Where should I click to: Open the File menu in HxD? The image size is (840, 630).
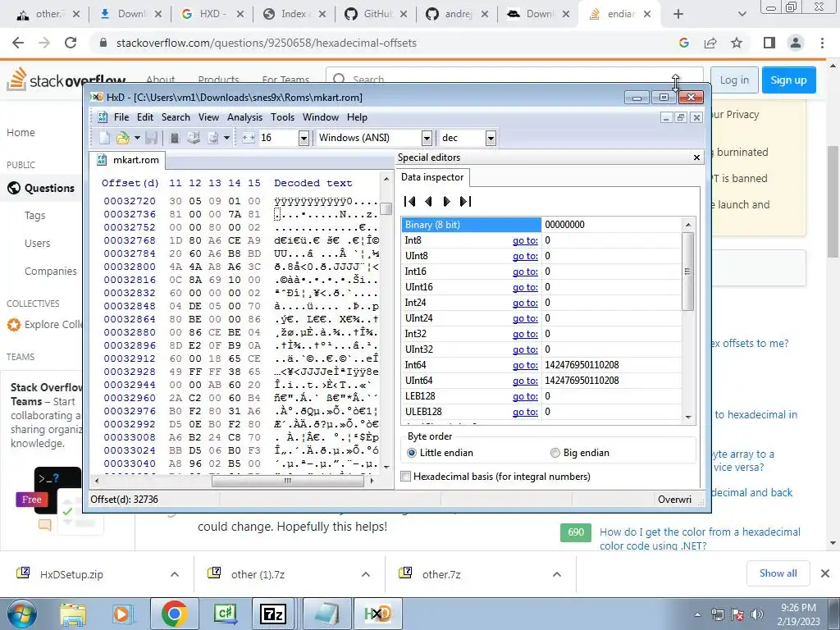tap(121, 117)
